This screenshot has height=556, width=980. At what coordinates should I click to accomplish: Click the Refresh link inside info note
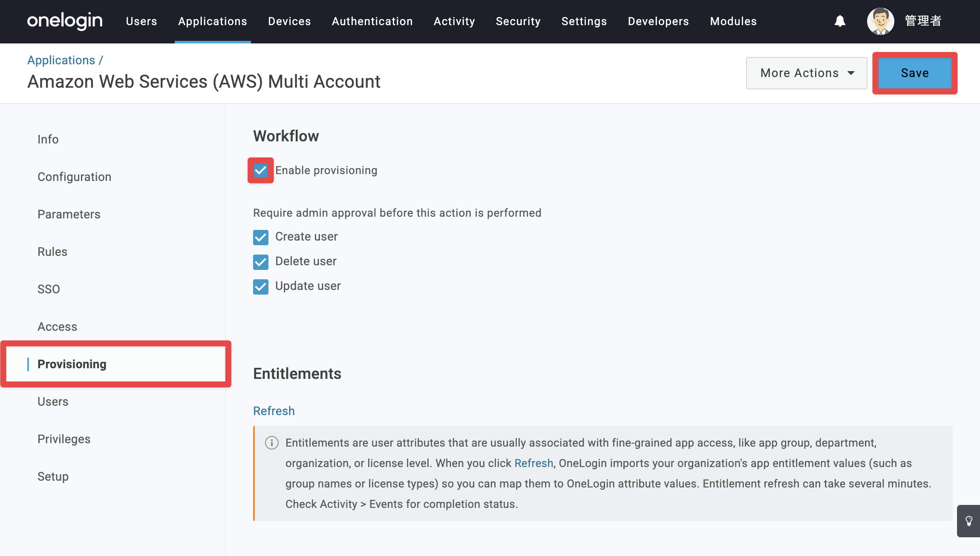[534, 463]
